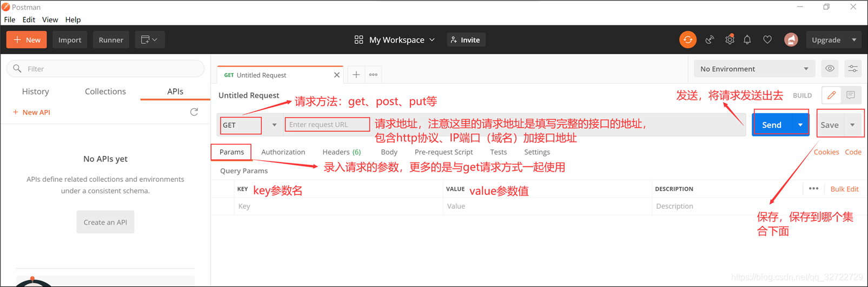The image size is (868, 287).
Task: Open the No Environment dropdown
Action: (x=754, y=69)
